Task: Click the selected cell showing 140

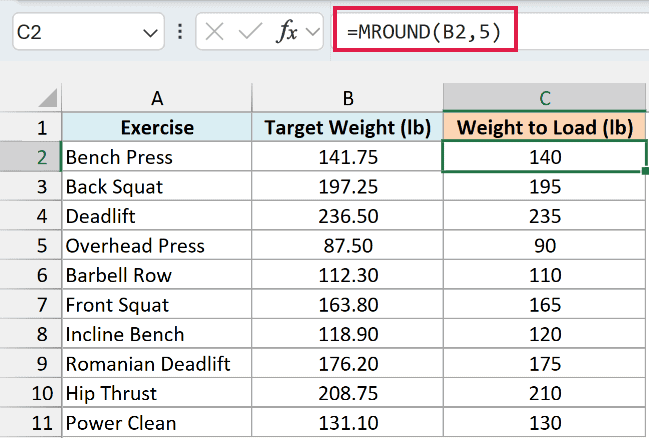Action: [545, 157]
